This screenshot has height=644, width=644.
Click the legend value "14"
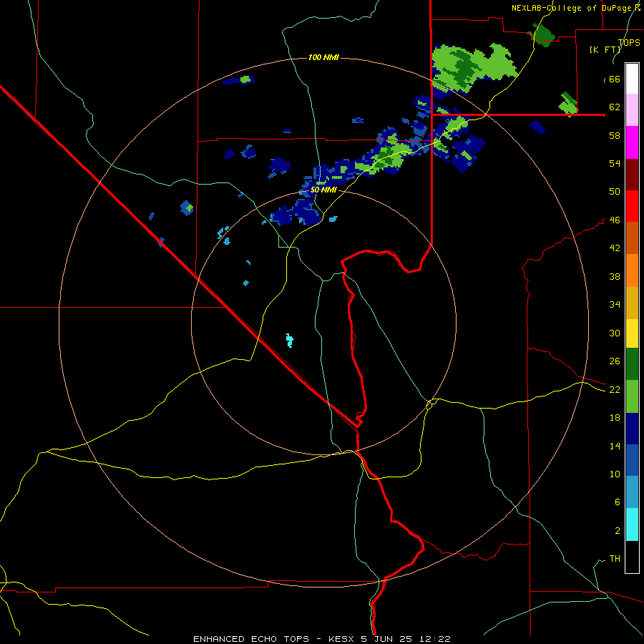(615, 446)
